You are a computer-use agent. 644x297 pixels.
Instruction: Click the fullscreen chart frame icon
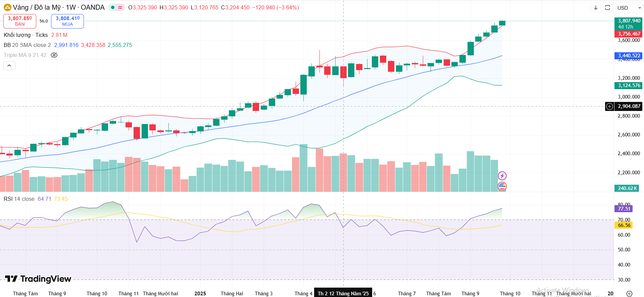(607, 7)
